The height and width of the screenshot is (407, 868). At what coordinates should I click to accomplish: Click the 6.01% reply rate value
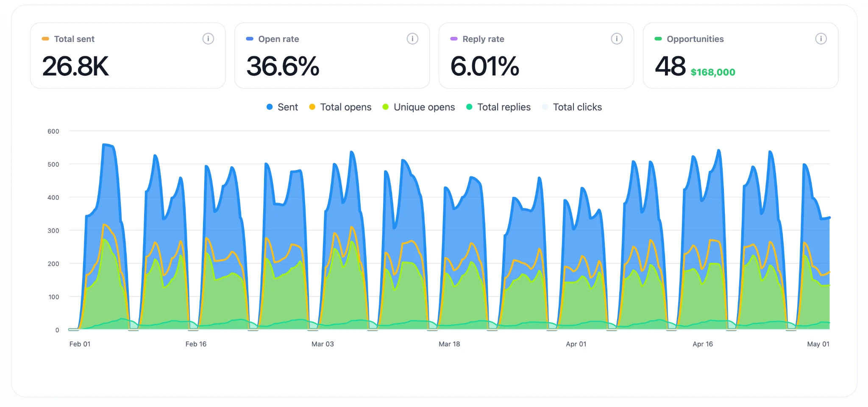click(x=485, y=67)
